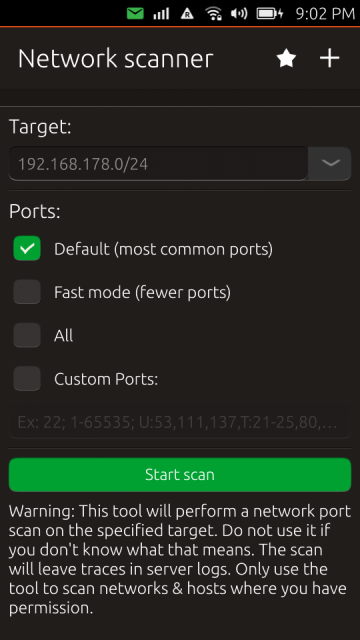Expand the target address dropdown arrow
The height and width of the screenshot is (640, 360).
pyautogui.click(x=330, y=164)
